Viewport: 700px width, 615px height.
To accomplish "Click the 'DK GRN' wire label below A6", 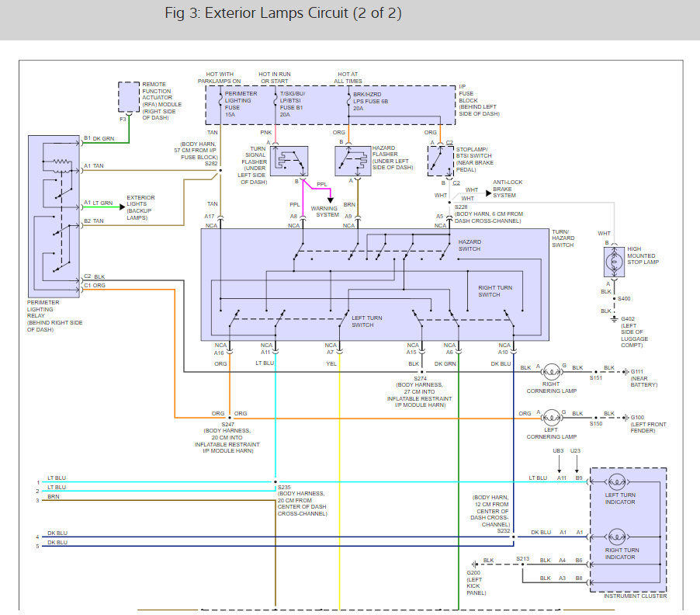I will (x=445, y=363).
